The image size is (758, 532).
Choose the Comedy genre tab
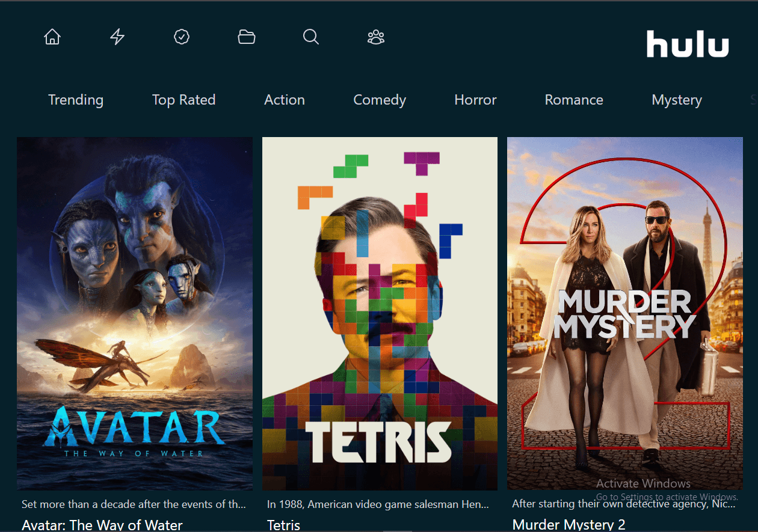pos(380,100)
